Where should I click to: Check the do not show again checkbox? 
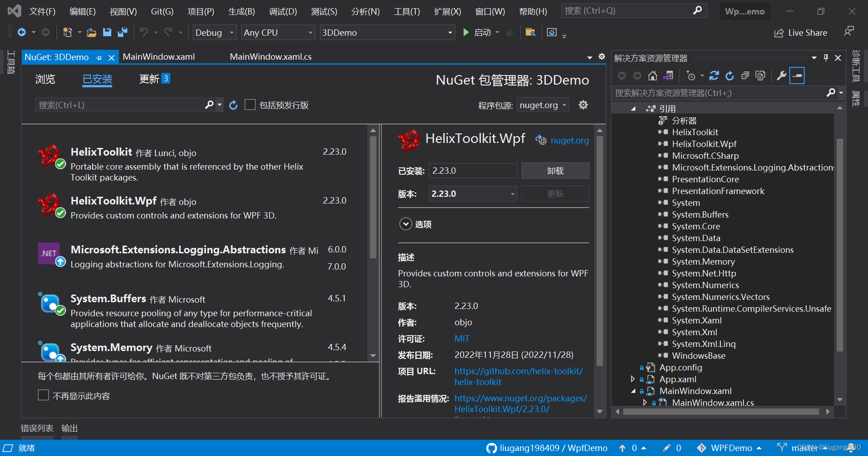click(43, 395)
